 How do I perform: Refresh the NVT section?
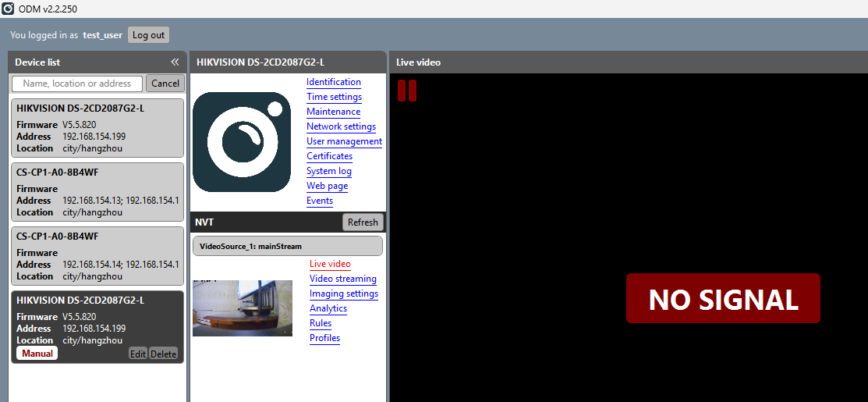363,222
